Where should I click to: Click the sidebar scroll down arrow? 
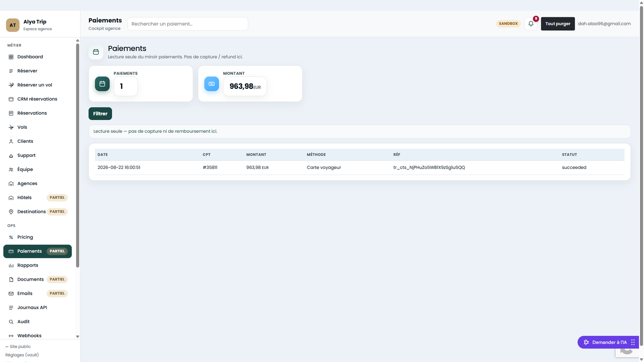(78, 337)
